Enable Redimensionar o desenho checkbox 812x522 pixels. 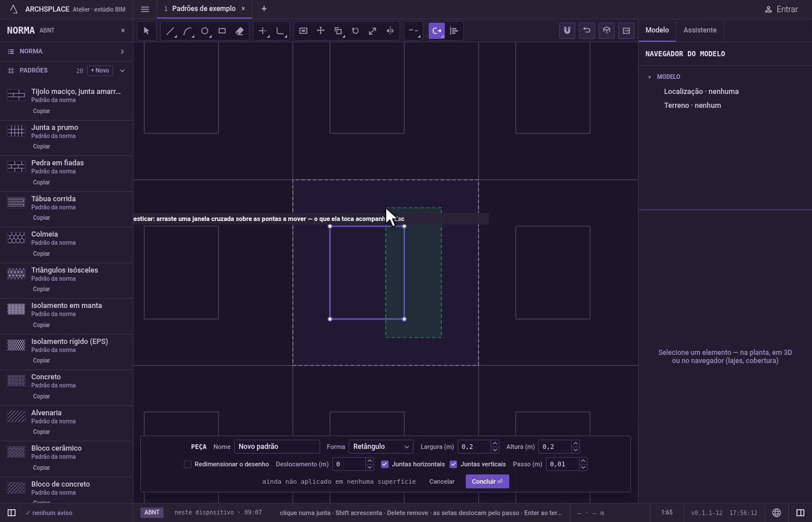[x=187, y=464]
